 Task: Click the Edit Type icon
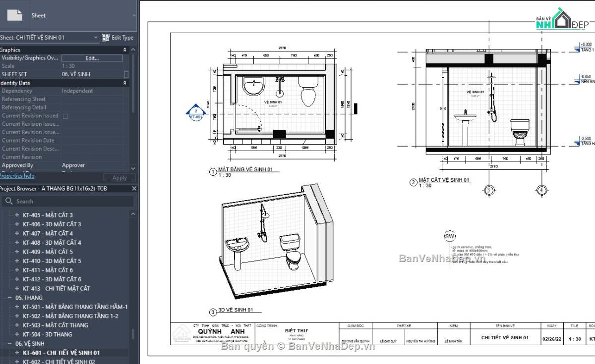click(x=106, y=37)
